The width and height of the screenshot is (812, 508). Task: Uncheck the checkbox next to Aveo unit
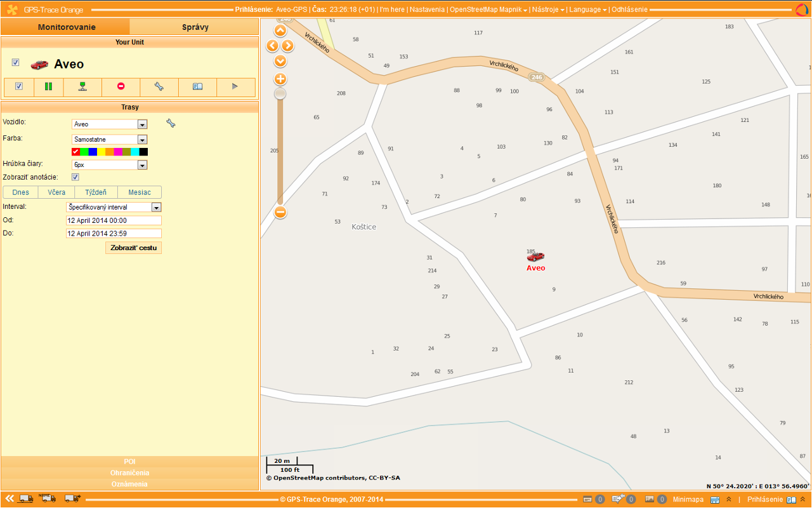coord(15,62)
